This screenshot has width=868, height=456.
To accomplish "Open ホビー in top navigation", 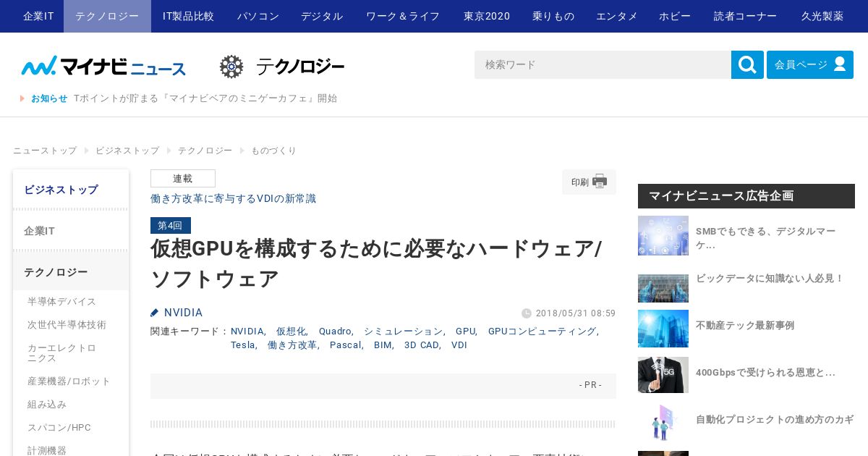I will pyautogui.click(x=675, y=16).
